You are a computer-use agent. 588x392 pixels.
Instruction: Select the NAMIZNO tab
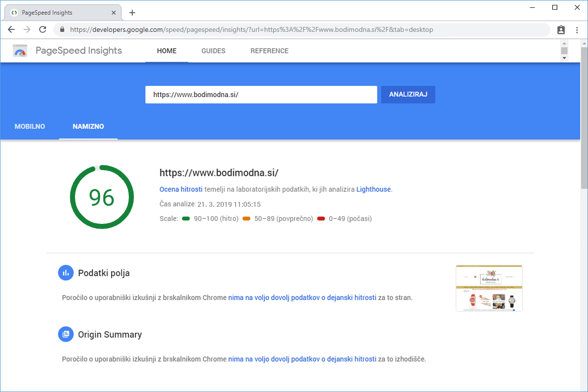tap(88, 126)
